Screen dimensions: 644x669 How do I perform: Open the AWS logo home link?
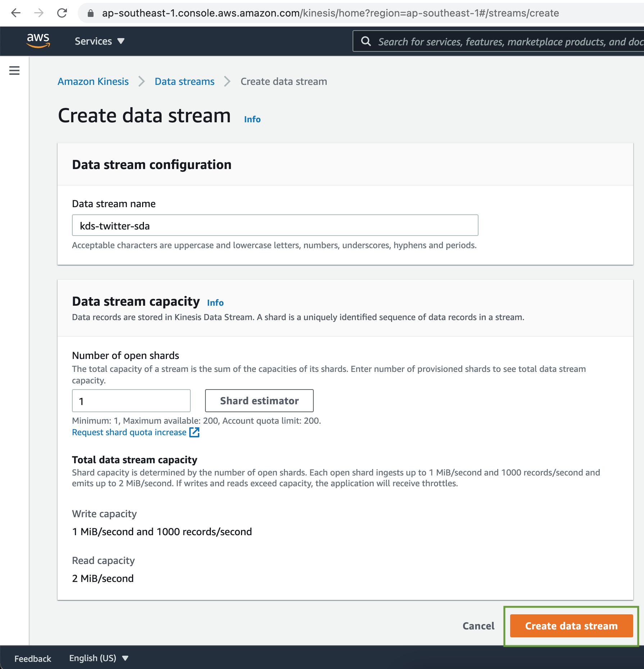coord(38,41)
